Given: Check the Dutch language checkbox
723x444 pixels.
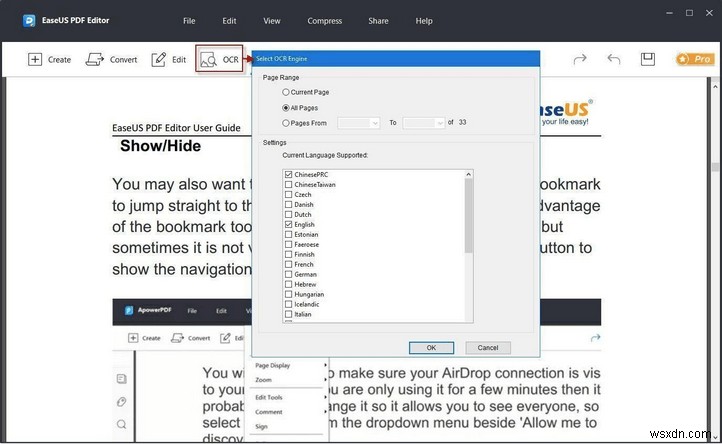Looking at the screenshot, I should tap(289, 214).
